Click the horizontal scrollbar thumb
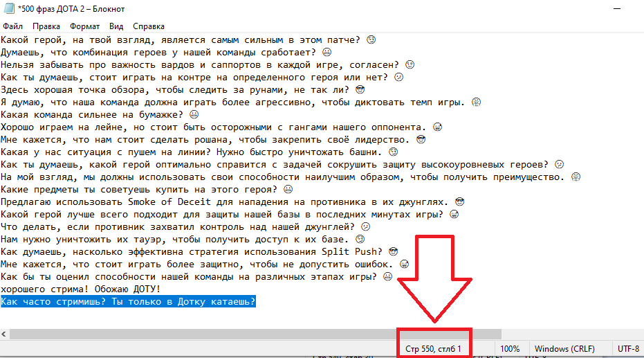 click(x=255, y=334)
